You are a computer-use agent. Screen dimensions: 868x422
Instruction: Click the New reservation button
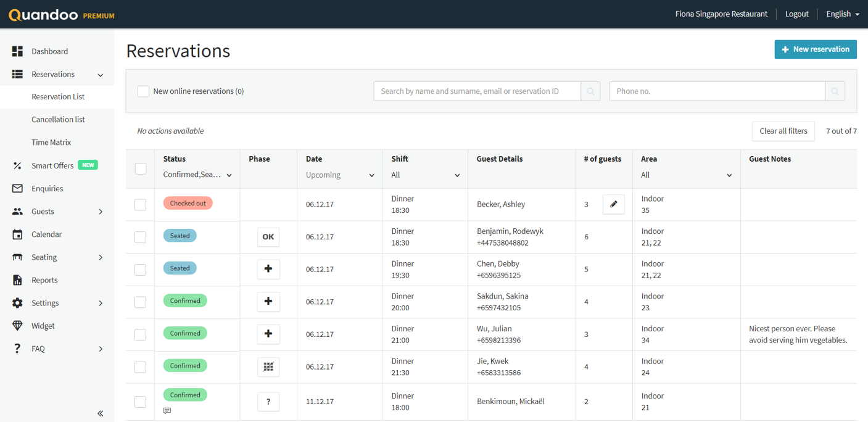pos(815,49)
